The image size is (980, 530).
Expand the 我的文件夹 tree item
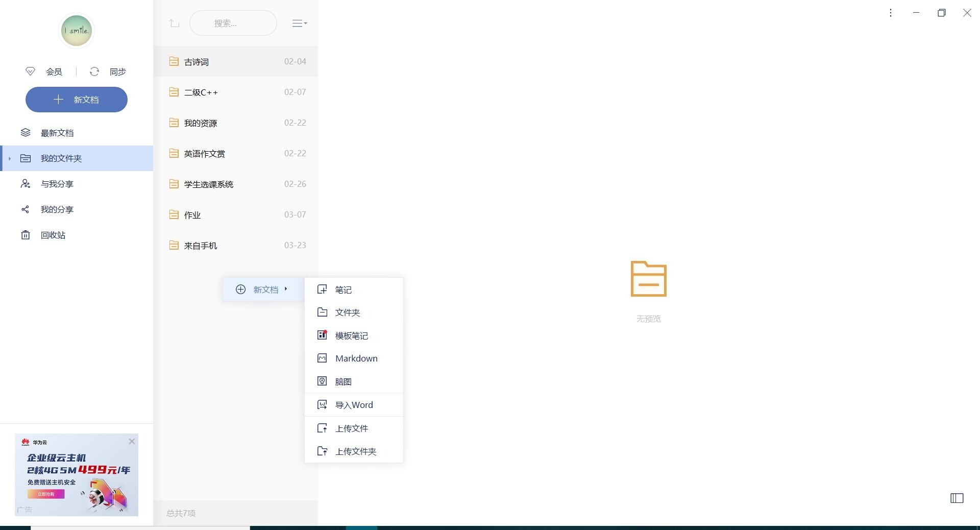point(9,158)
